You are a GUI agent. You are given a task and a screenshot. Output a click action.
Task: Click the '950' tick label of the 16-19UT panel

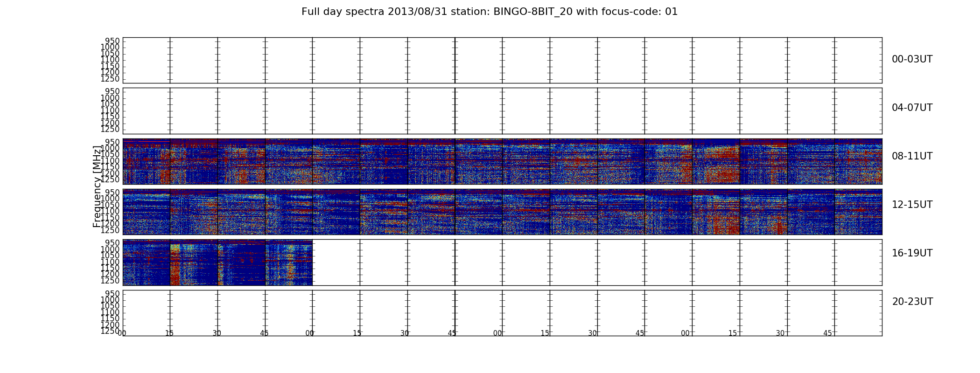(x=112, y=243)
